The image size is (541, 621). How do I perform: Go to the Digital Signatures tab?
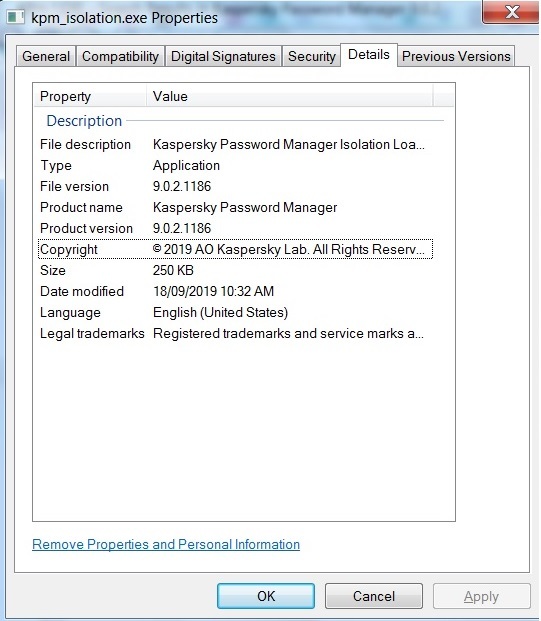point(223,56)
